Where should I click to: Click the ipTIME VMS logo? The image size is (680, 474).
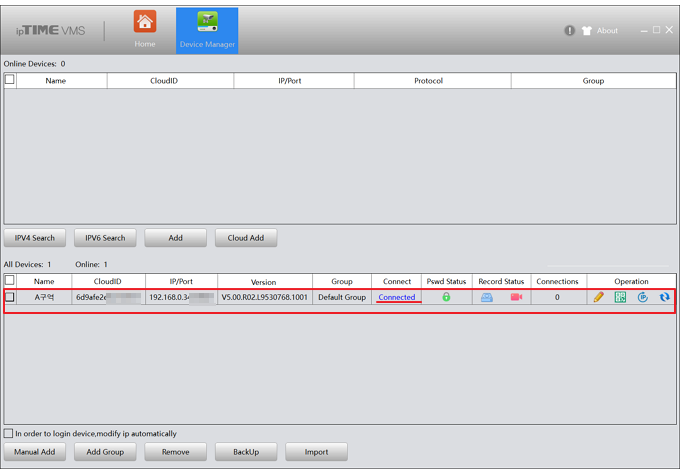click(x=50, y=30)
